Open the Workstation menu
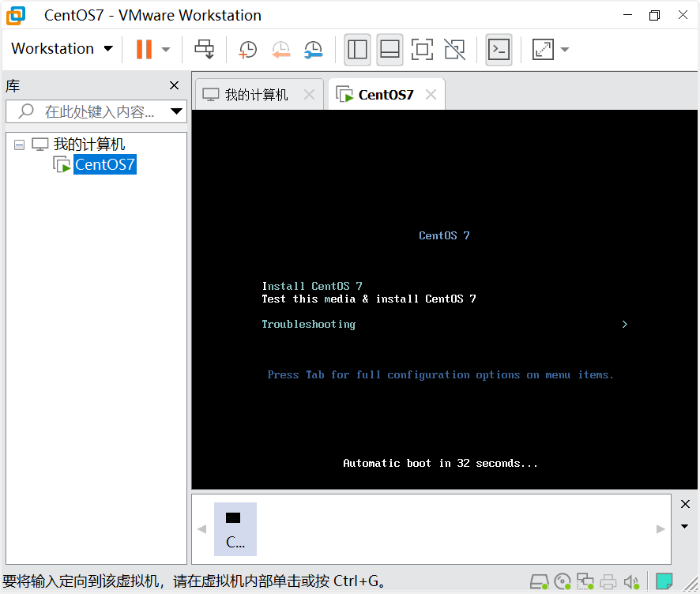700x594 pixels. [62, 49]
